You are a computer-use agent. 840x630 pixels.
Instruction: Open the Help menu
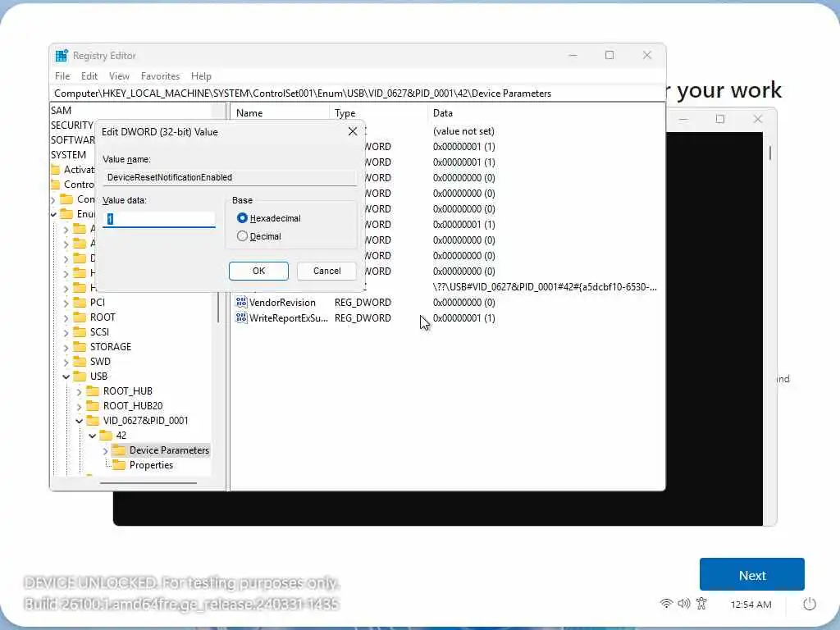pyautogui.click(x=202, y=76)
